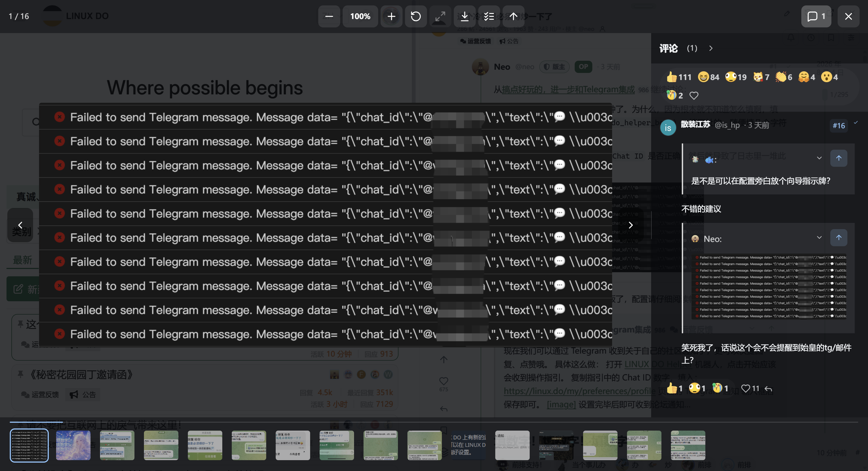This screenshot has height=471, width=868.
Task: Select quoted text 是不是可以在配置旁白放个向导指示牌?
Action: 760,181
